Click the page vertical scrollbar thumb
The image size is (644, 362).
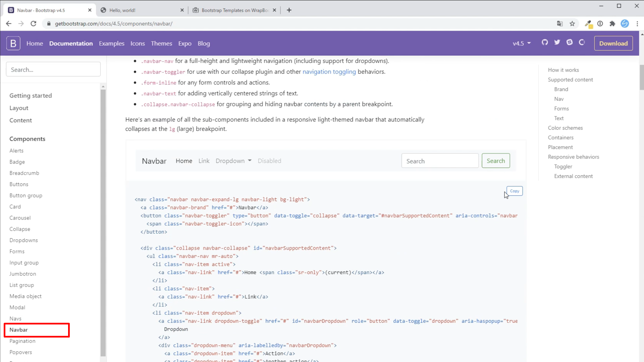(642, 77)
